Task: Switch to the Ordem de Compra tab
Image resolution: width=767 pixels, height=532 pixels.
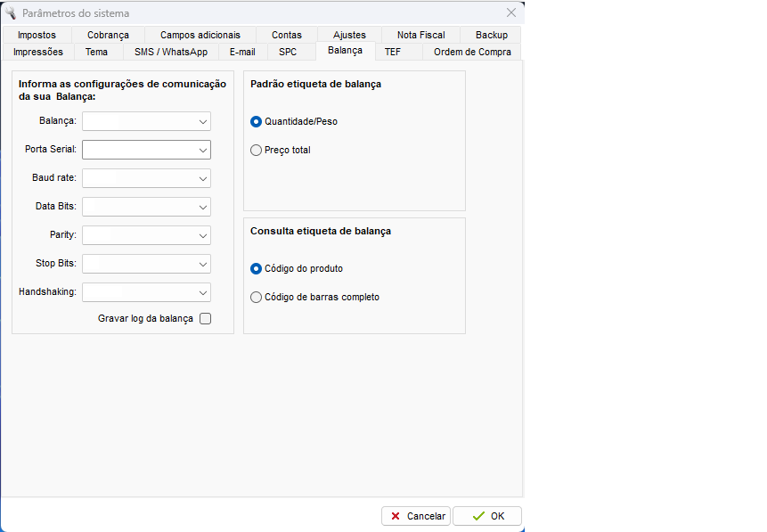Action: (x=472, y=53)
